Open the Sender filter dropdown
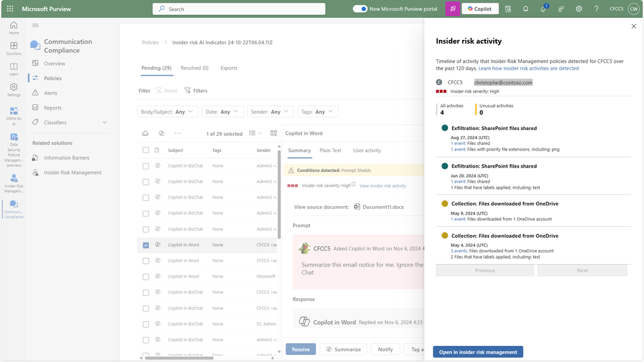Viewport: 644px width, 362px height. [270, 111]
